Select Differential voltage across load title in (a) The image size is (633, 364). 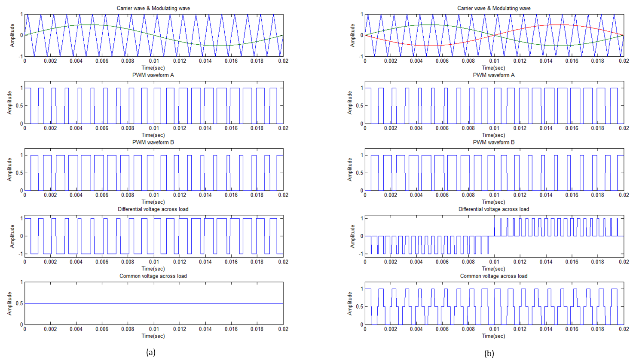pos(153,209)
